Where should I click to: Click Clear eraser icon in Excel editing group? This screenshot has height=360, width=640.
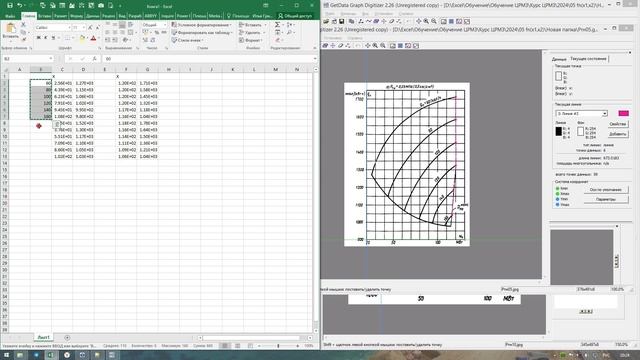click(x=277, y=40)
